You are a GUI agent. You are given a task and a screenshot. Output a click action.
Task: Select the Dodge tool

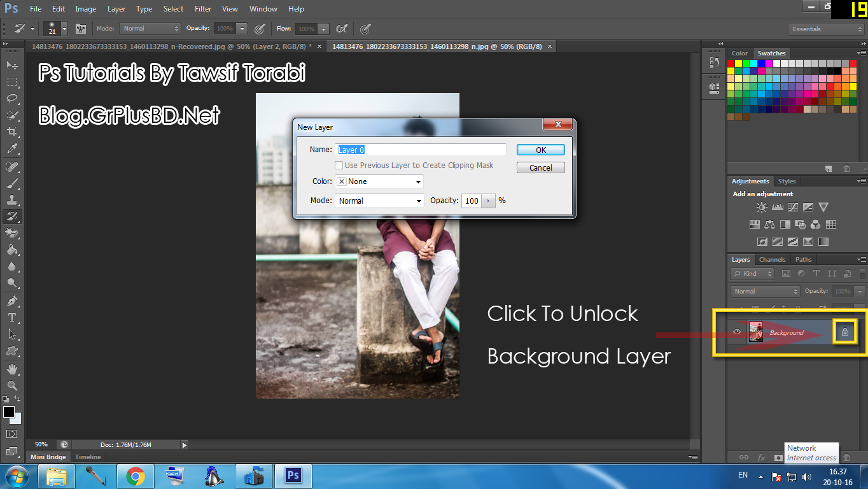tap(11, 283)
